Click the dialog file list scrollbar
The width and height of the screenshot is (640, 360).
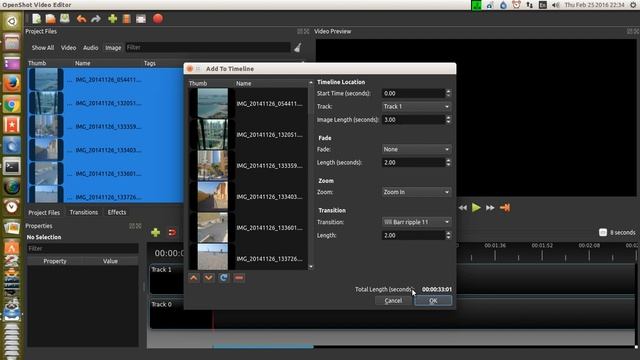click(x=311, y=175)
